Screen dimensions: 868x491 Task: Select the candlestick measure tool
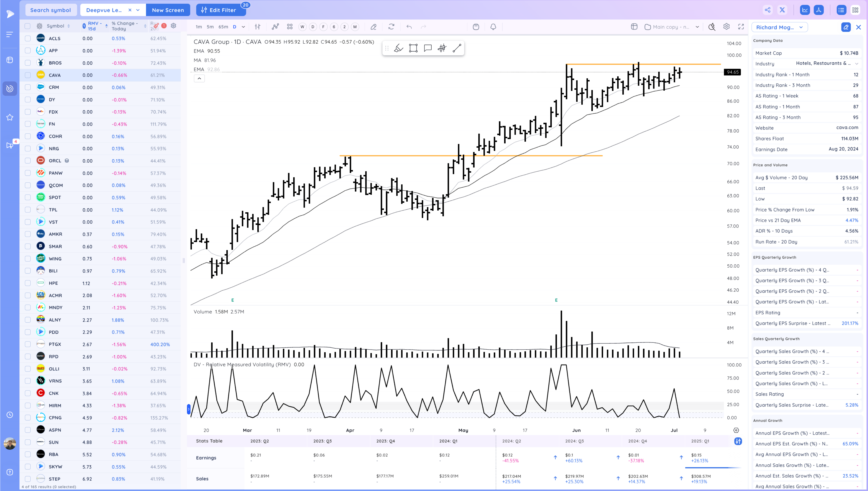point(442,48)
